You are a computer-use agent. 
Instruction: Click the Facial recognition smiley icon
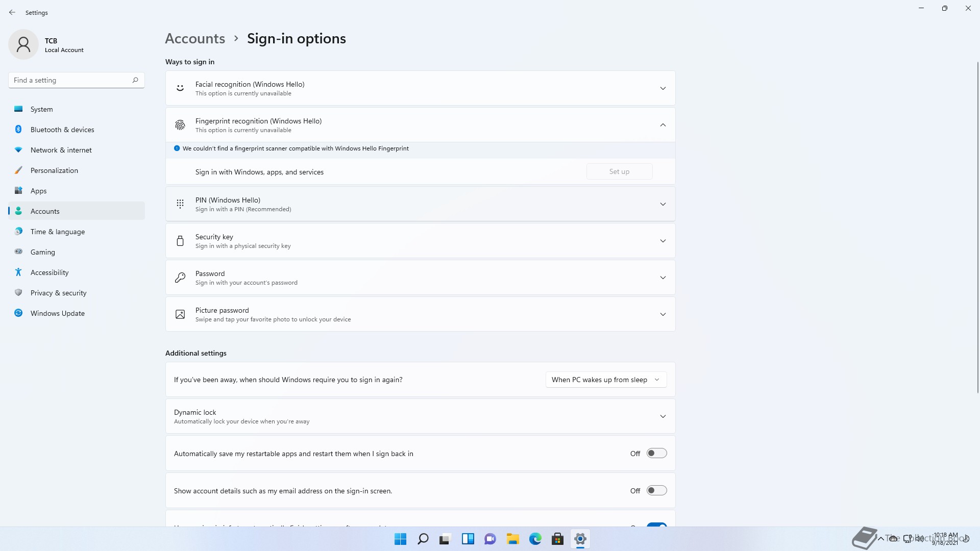pyautogui.click(x=180, y=88)
